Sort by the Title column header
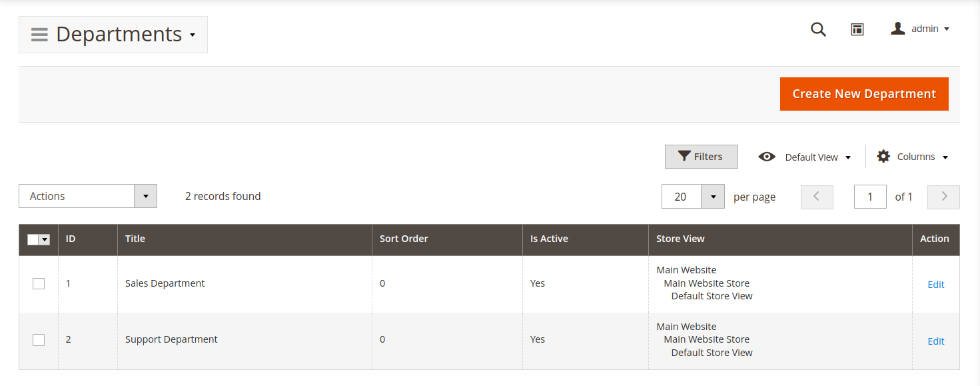 [x=135, y=239]
